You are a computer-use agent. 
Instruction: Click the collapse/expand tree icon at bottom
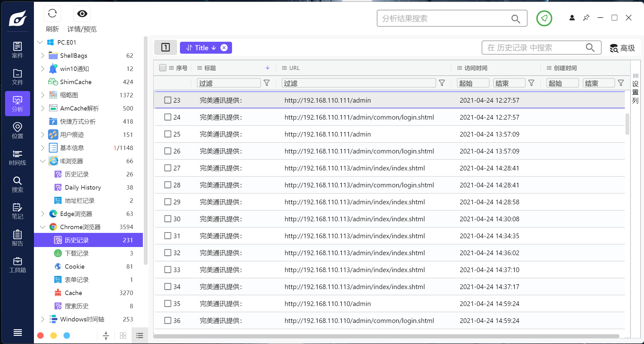pos(106,336)
